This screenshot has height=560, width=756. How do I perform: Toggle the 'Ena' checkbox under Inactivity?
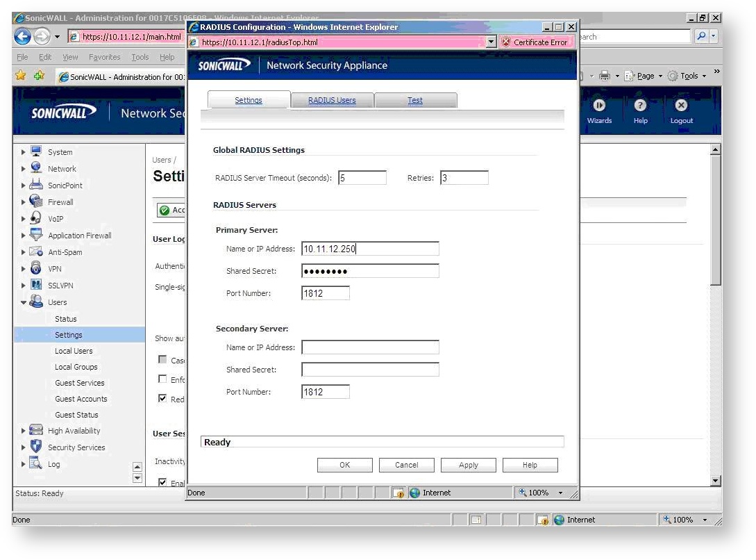(162, 482)
